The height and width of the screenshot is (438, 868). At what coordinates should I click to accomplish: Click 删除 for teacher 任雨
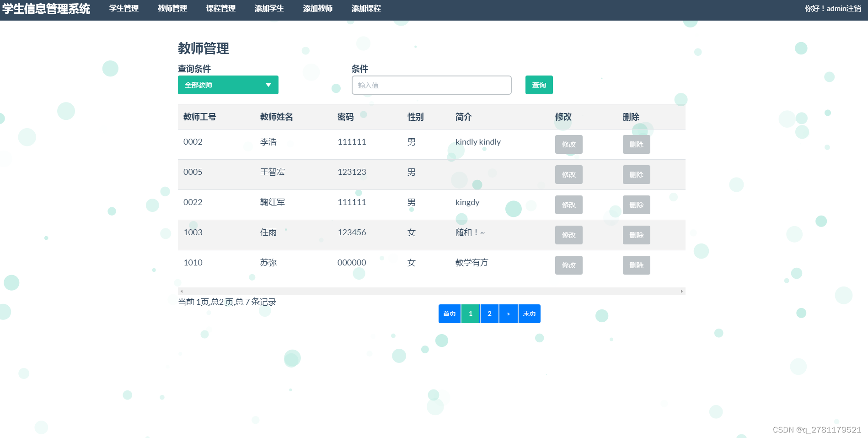click(637, 235)
